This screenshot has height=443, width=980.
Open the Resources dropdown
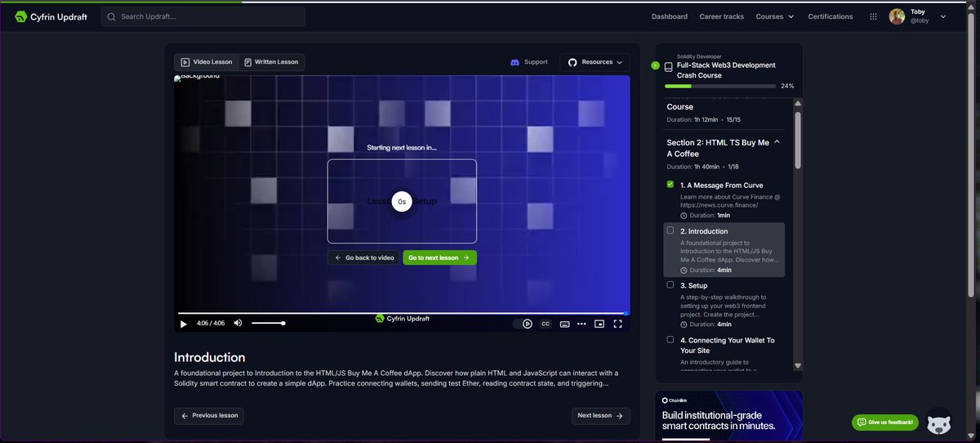(x=595, y=62)
